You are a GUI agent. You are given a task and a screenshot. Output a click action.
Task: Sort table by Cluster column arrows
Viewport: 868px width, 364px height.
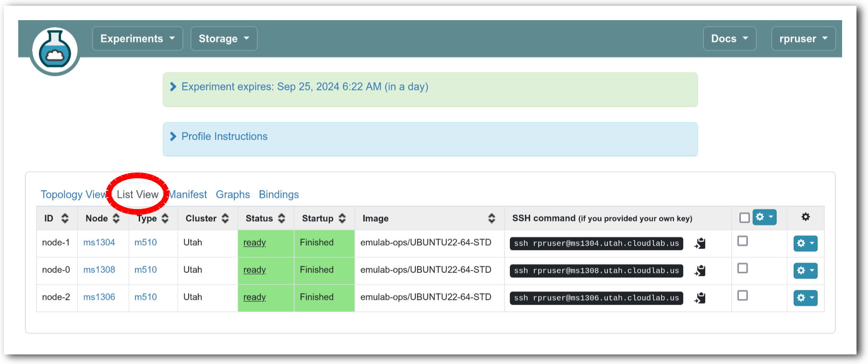tap(225, 219)
